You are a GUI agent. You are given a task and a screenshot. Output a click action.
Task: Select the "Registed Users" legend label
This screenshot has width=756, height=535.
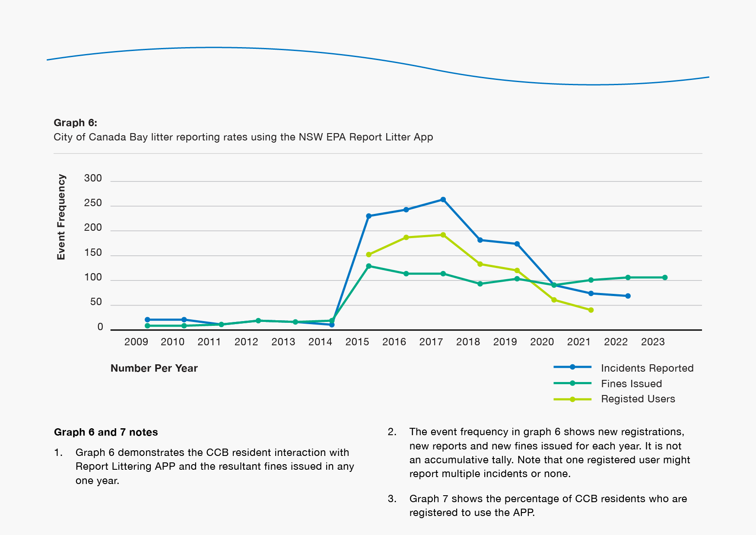pos(638,399)
